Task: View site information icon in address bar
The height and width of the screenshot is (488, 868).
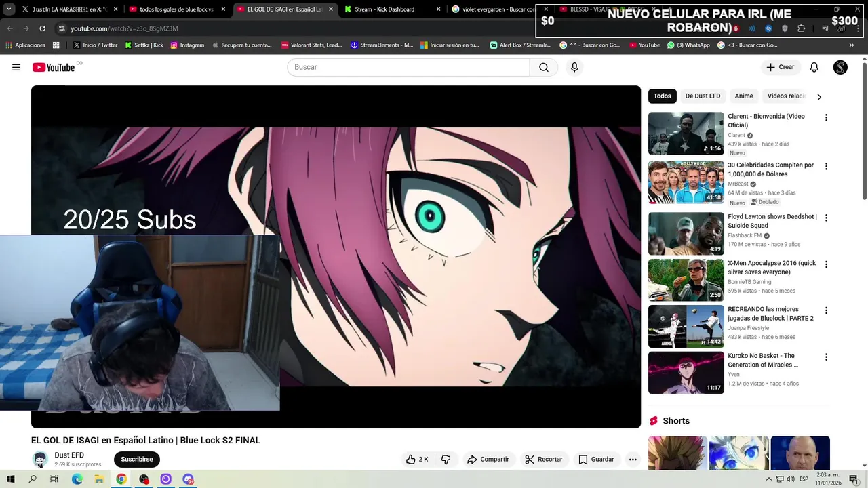Action: tap(62, 28)
